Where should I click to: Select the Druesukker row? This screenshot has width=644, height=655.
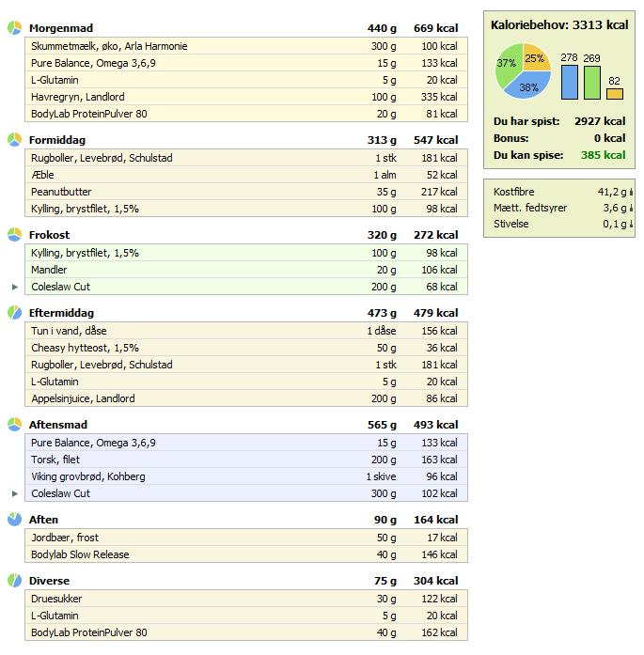246,599
